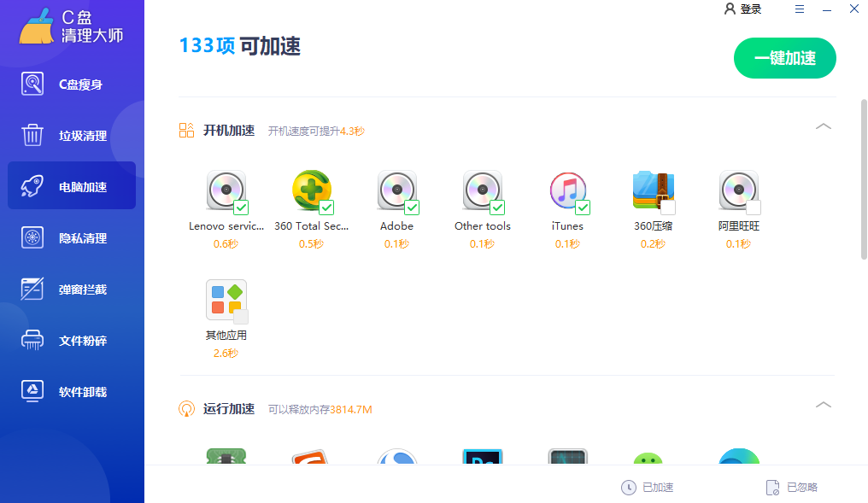868x503 pixels.
Task: Click the iTunes music icon
Action: (568, 190)
